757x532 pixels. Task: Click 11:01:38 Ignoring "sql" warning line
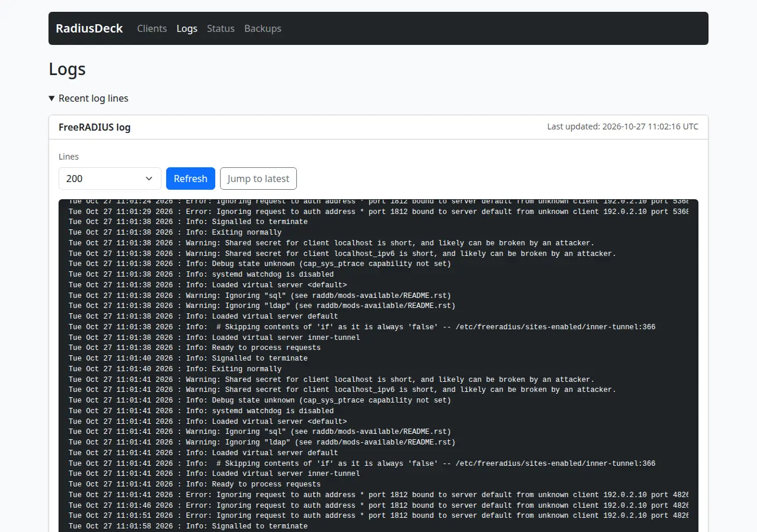tap(260, 296)
